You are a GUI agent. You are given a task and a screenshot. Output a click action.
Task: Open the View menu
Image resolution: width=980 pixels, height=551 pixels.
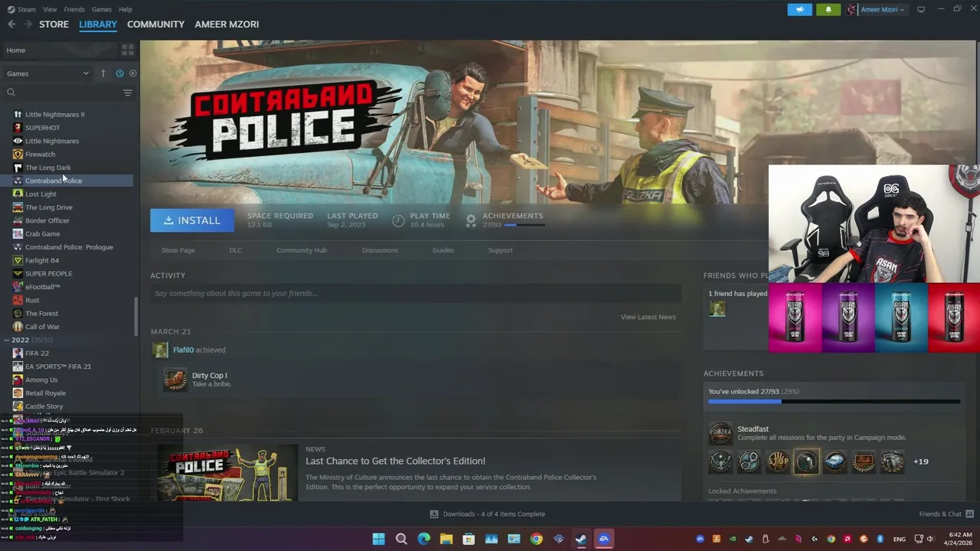pyautogui.click(x=50, y=9)
